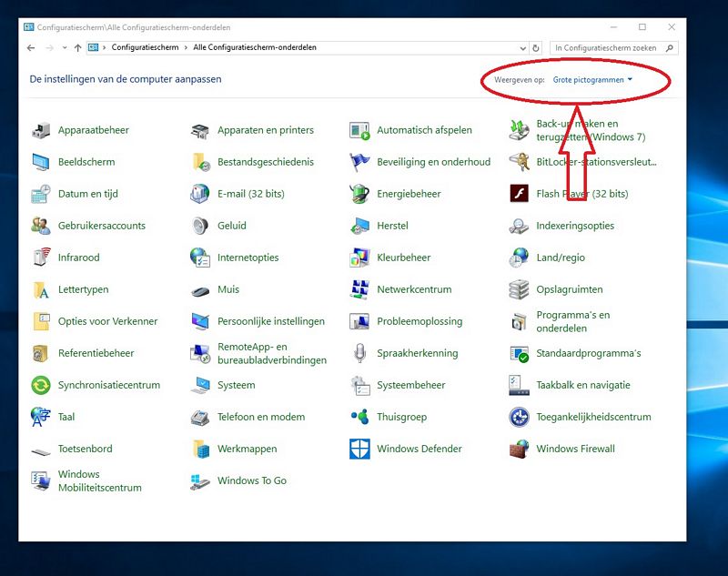Open the Automatisch afspelen icon
The width and height of the screenshot is (728, 576).
[x=359, y=130]
